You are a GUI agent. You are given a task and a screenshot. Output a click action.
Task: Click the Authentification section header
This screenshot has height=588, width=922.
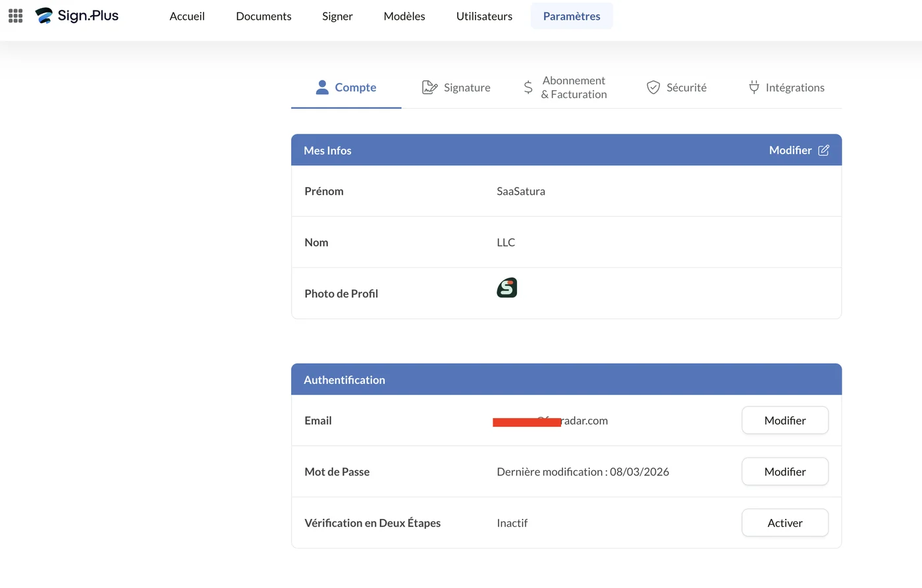566,379
